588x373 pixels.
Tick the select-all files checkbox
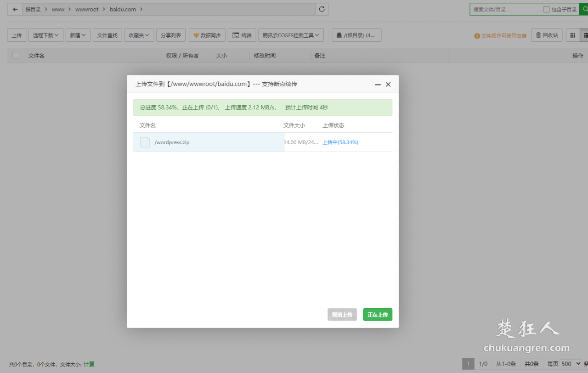pyautogui.click(x=16, y=56)
